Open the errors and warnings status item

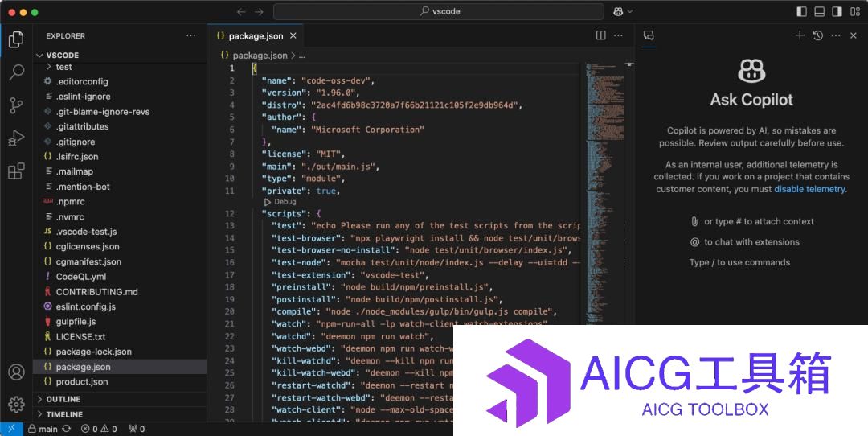[99, 429]
